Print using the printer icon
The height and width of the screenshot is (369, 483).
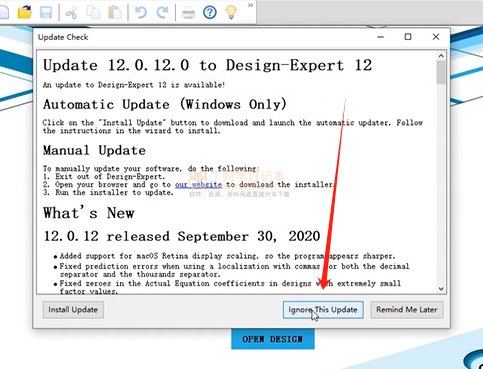coord(188,13)
